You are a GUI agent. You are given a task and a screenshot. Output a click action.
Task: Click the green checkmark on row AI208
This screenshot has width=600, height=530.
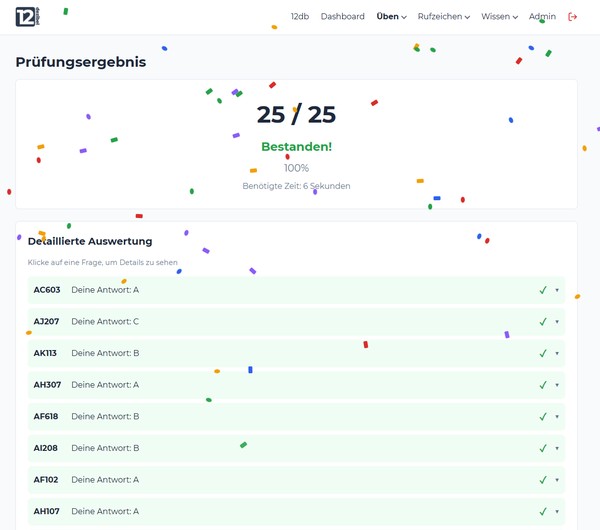pos(543,448)
